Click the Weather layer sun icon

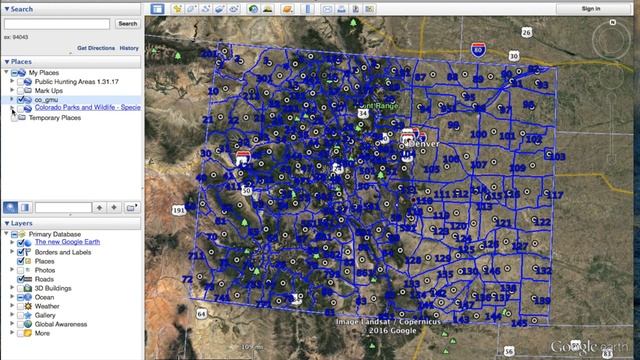pyautogui.click(x=28, y=306)
